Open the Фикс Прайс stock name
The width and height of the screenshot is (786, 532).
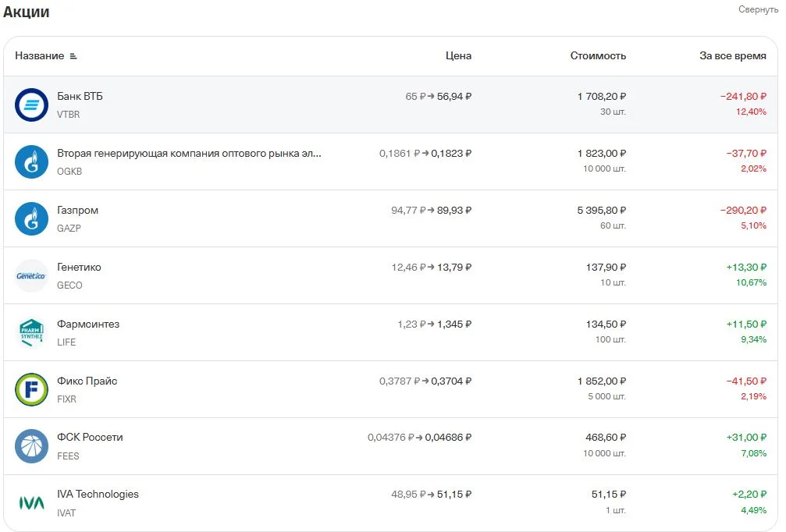click(87, 381)
